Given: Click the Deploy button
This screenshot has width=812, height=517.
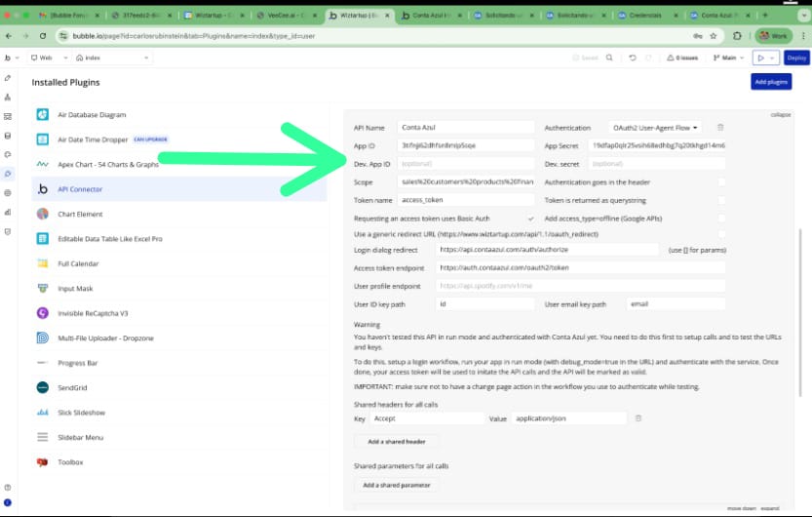Looking at the screenshot, I should 796,58.
